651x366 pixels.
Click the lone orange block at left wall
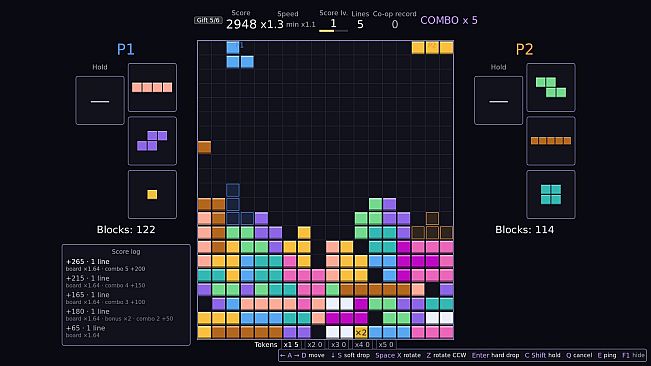(x=204, y=147)
